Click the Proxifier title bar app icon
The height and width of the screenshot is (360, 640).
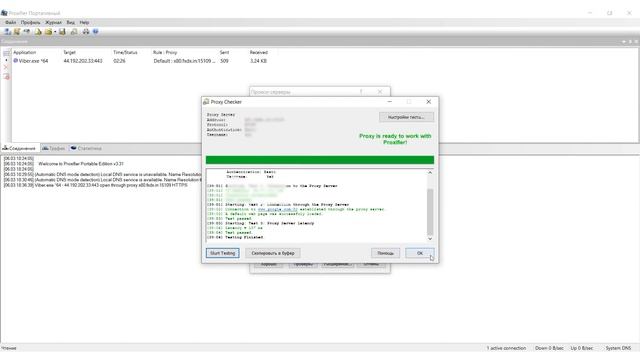pyautogui.click(x=4, y=13)
